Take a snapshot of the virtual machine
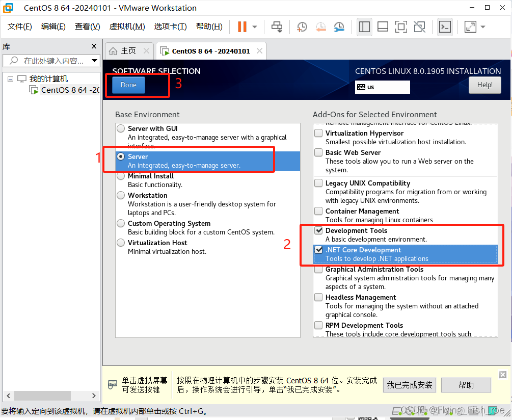This screenshot has height=420, width=512. tap(302, 27)
